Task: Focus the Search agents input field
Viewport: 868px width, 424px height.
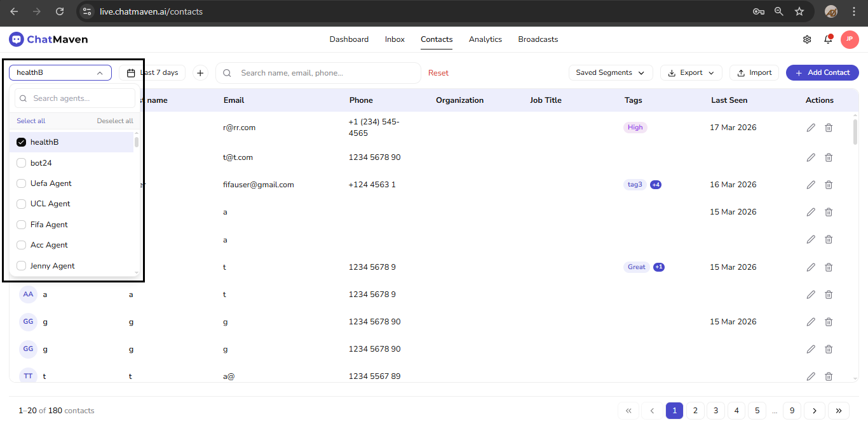Action: click(x=79, y=98)
